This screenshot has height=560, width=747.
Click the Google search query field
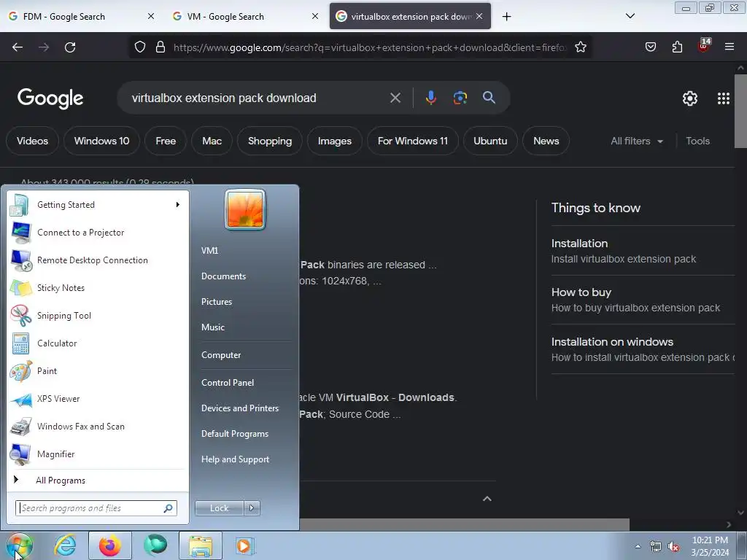(258, 98)
